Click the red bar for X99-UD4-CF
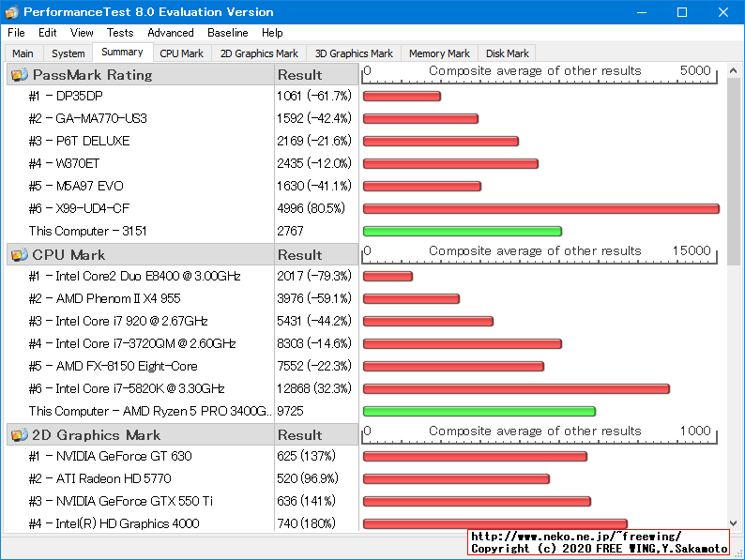 pyautogui.click(x=541, y=208)
